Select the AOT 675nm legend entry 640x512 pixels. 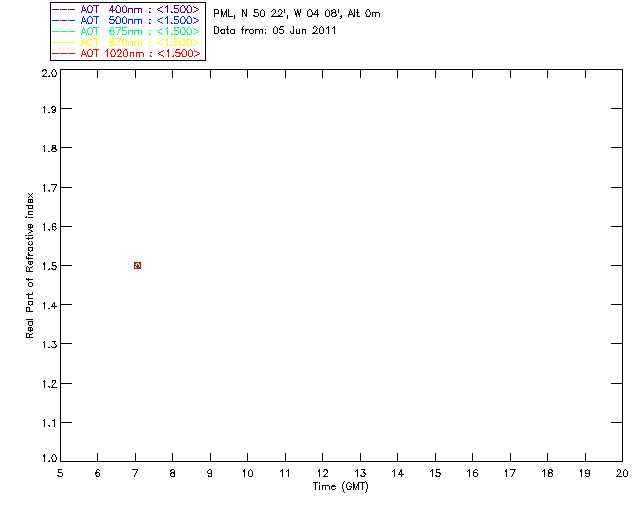point(126,31)
